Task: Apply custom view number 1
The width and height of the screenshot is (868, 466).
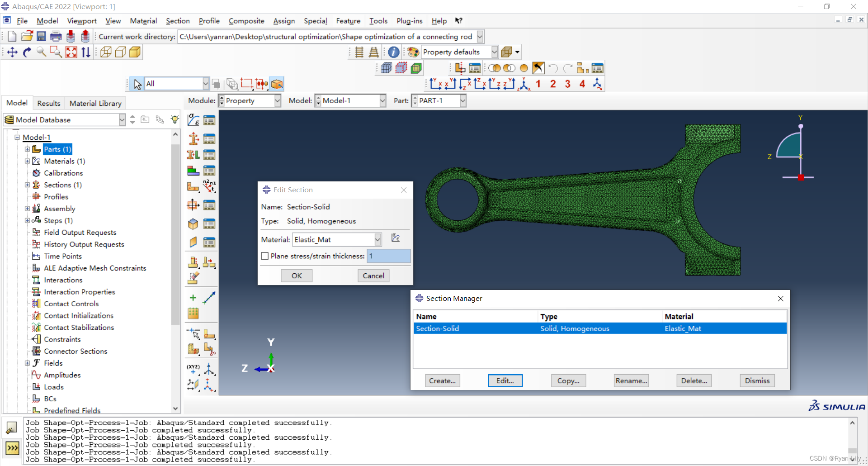Action: 538,84
